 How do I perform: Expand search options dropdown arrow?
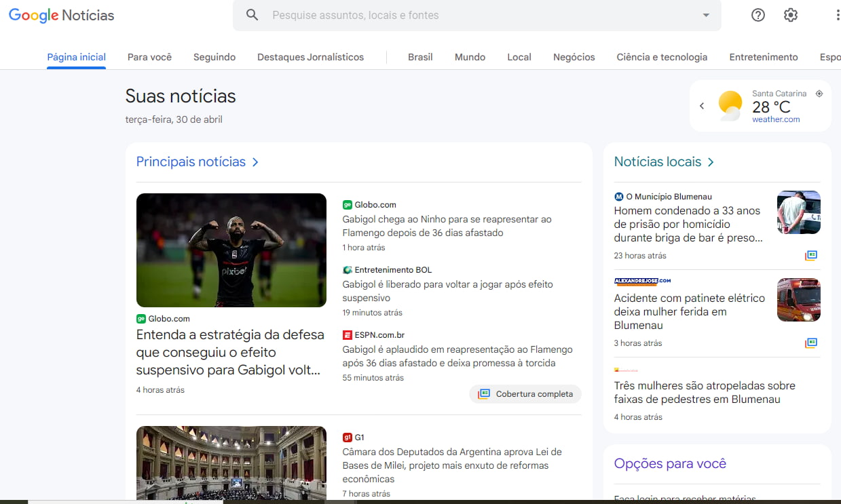706,15
